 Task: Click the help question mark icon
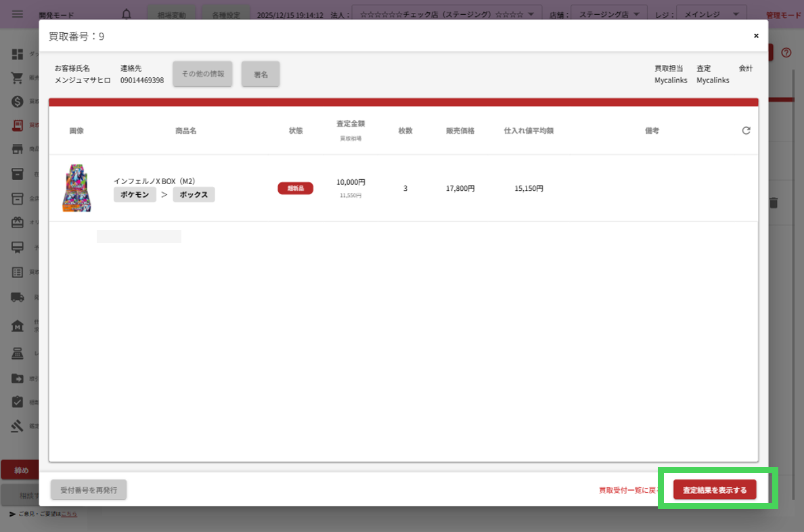pyautogui.click(x=786, y=53)
